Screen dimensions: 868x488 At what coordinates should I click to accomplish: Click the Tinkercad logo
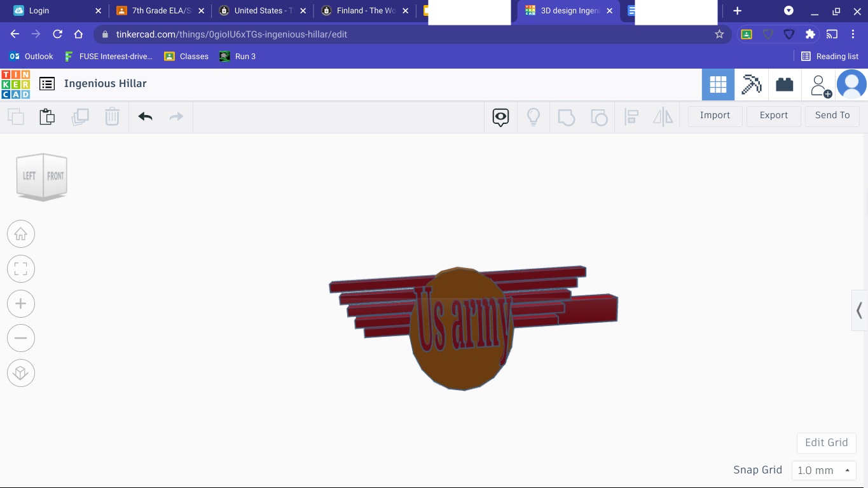(x=16, y=85)
